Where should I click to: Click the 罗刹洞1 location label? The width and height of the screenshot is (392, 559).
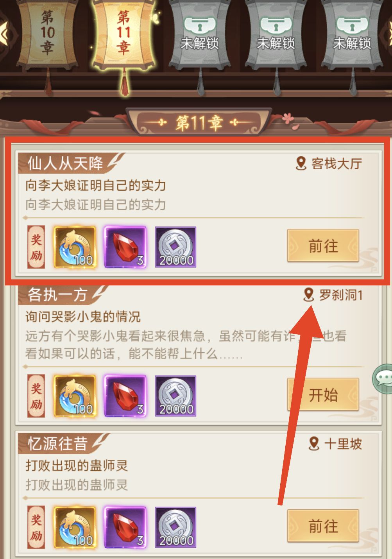point(341,295)
